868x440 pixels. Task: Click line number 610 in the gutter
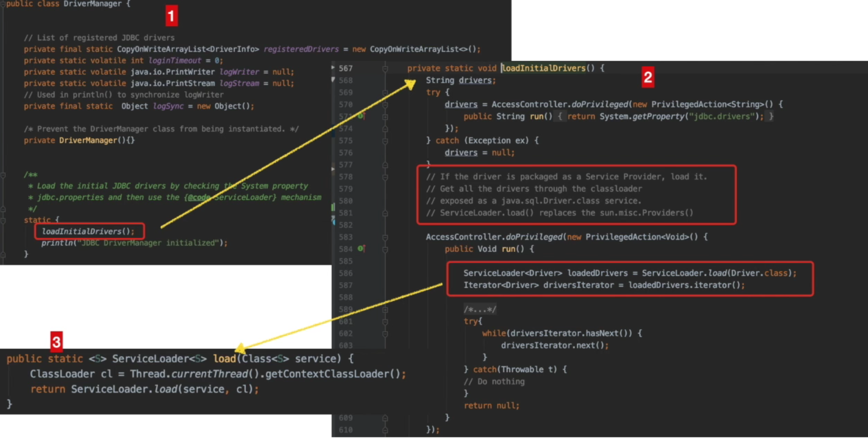pyautogui.click(x=345, y=430)
